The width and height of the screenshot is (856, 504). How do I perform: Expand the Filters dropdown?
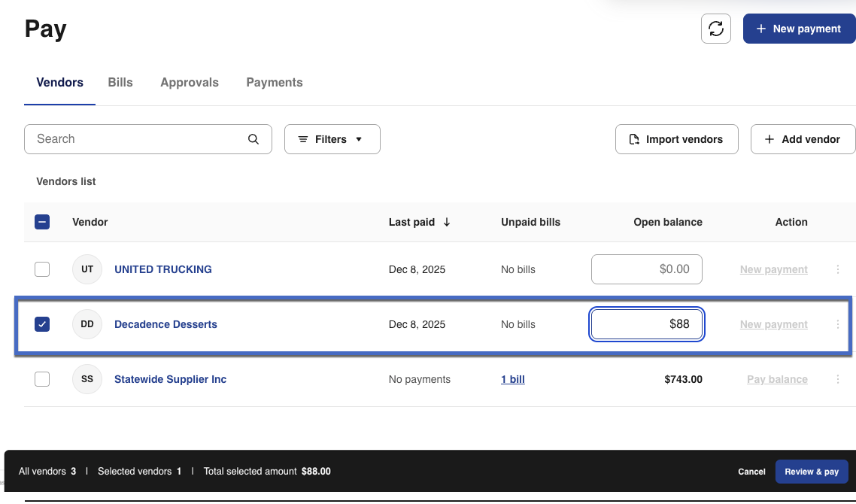point(332,139)
